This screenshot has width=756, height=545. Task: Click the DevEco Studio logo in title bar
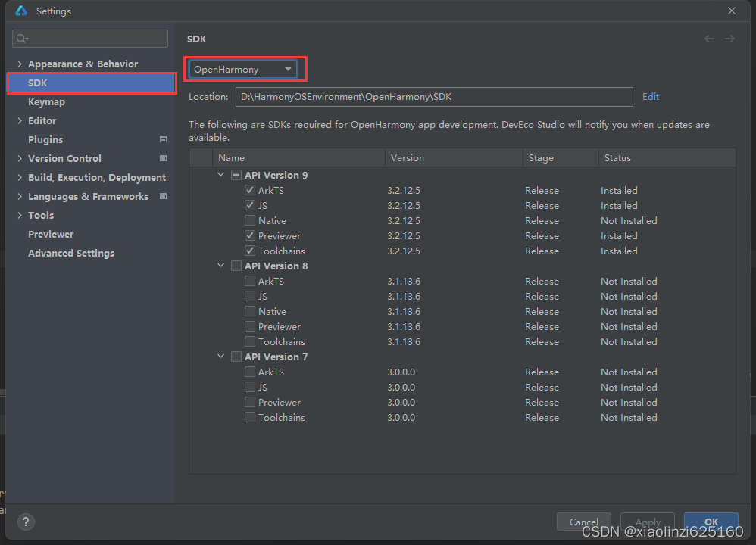point(21,11)
